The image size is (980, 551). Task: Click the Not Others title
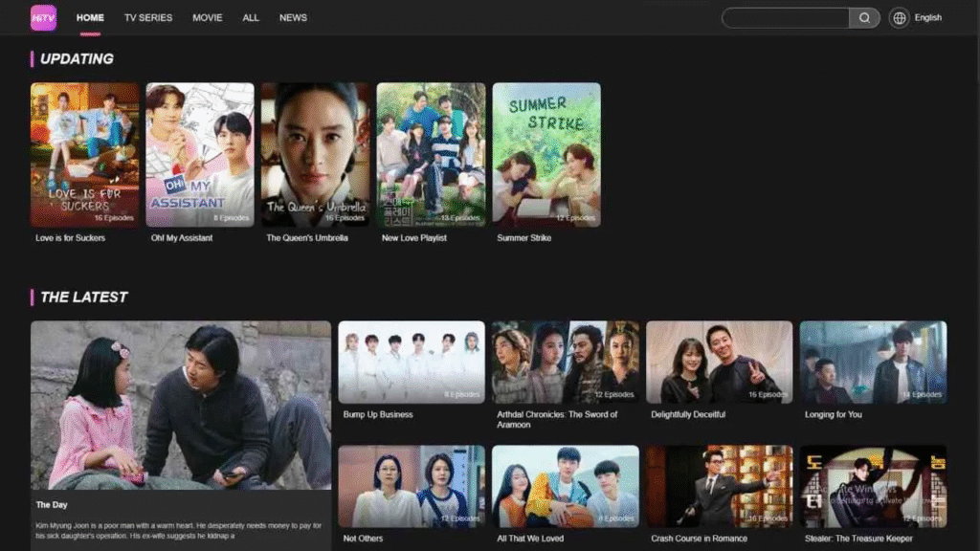[363, 539]
